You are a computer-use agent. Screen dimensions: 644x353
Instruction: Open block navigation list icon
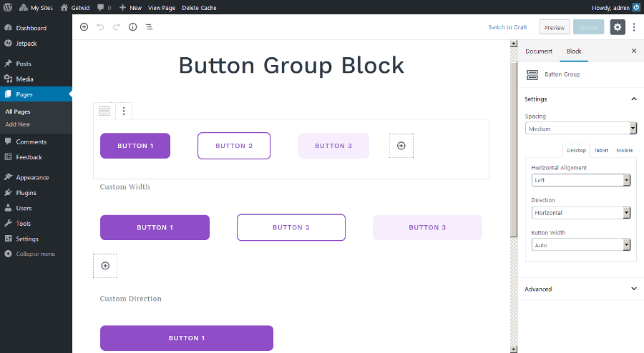tap(149, 27)
